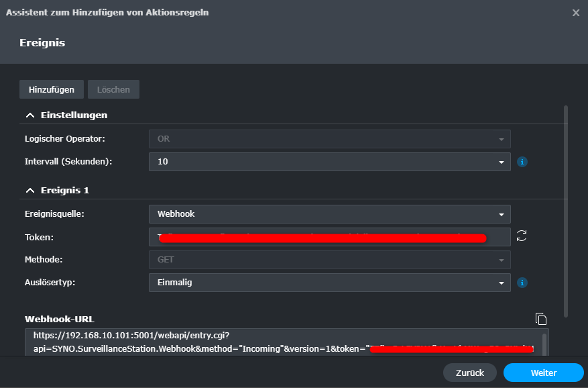This screenshot has width=588, height=388.
Task: Click the Hinzufügen button
Action: click(52, 89)
